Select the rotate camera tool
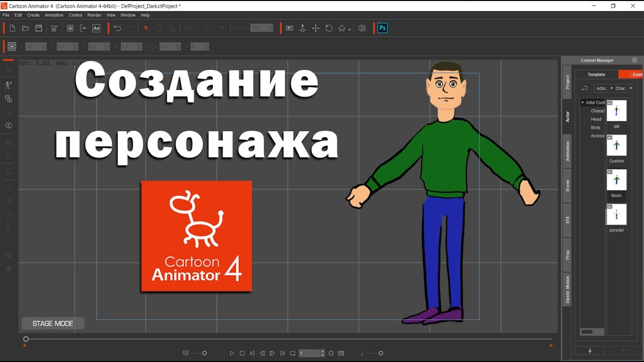This screenshot has height=362, width=644. click(x=329, y=28)
